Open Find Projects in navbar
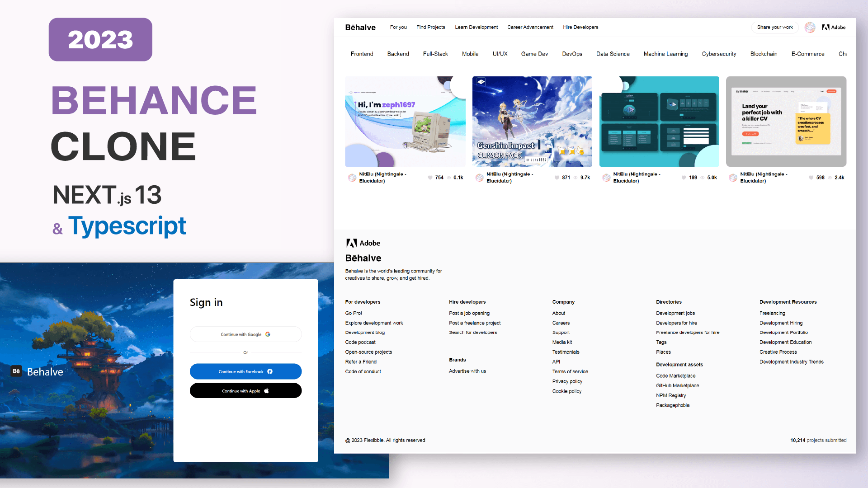This screenshot has height=488, width=868. pyautogui.click(x=430, y=28)
